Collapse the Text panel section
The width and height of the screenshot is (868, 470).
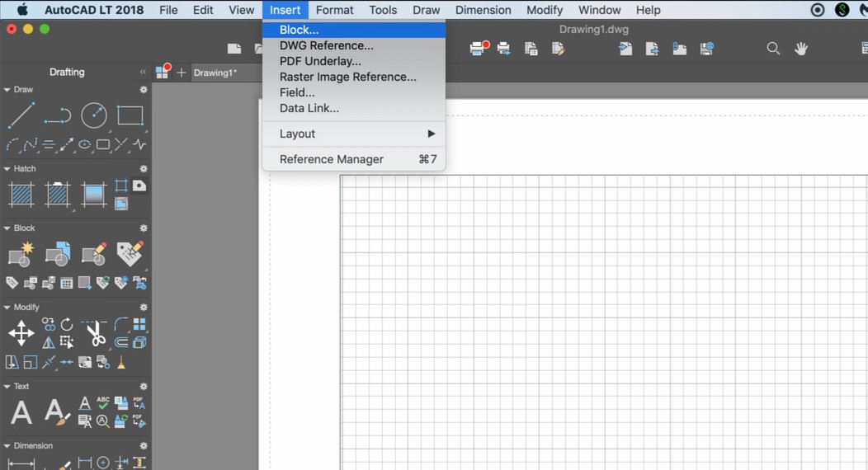7,387
